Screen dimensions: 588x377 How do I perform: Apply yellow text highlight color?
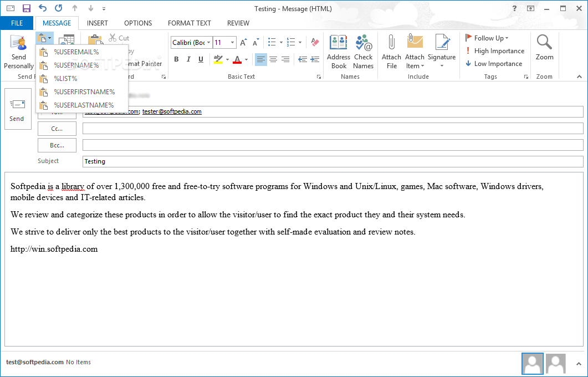pos(218,59)
